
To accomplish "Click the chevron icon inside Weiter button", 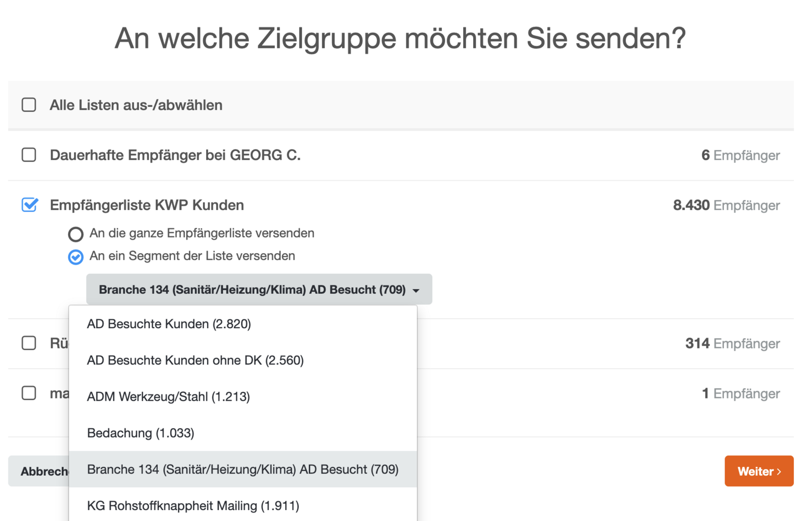I will 779,472.
